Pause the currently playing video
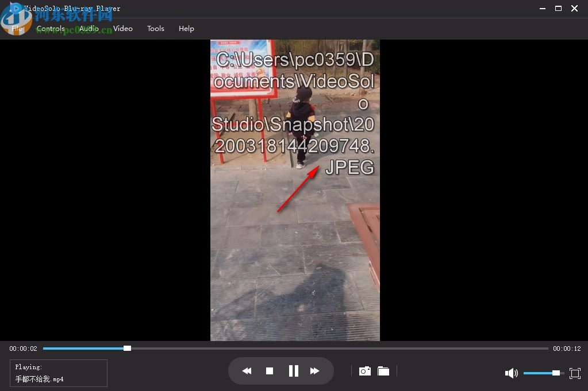Screen dimensions: 588x391 point(293,371)
